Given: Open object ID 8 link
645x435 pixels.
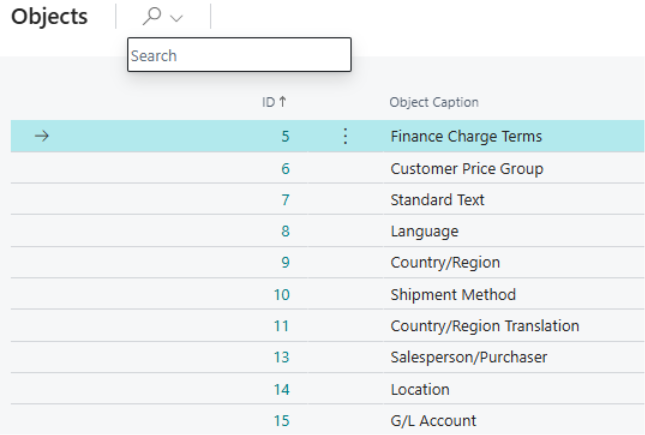Looking at the screenshot, I should (285, 232).
